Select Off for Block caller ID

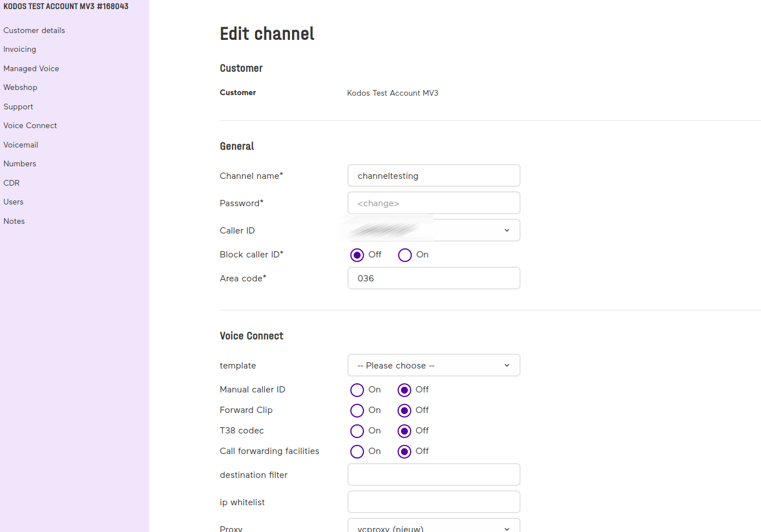(357, 255)
